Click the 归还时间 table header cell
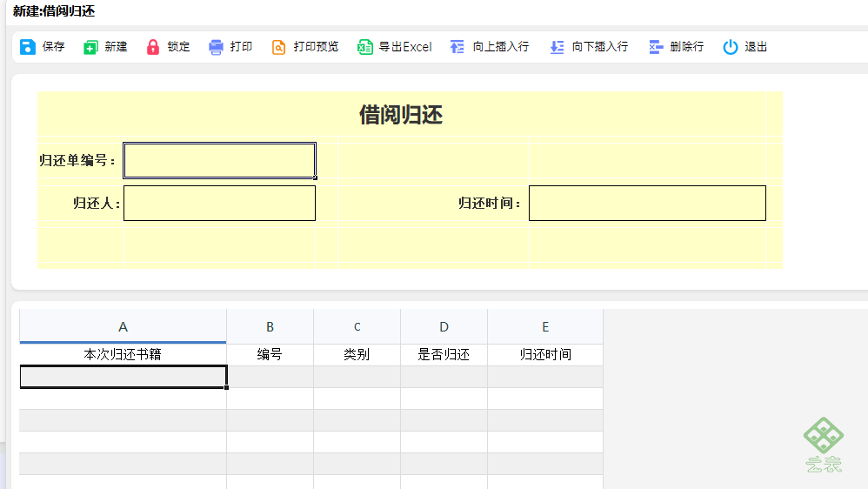 (545, 354)
